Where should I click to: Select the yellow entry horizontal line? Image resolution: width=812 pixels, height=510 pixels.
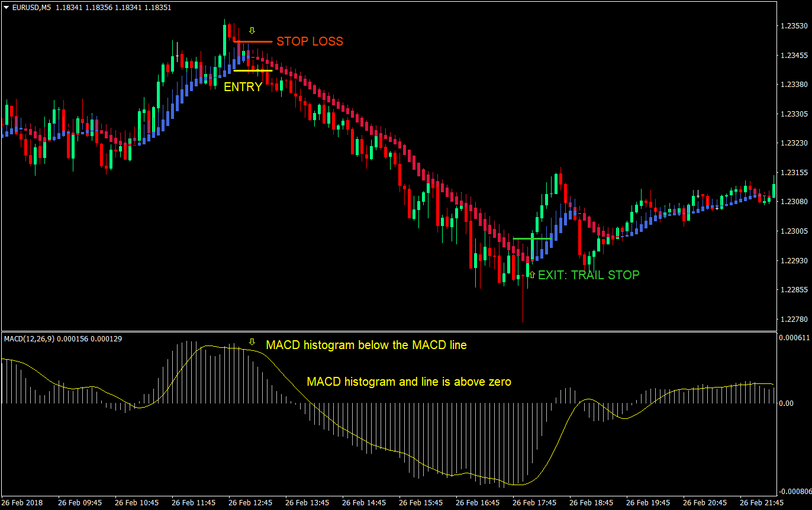(253, 70)
